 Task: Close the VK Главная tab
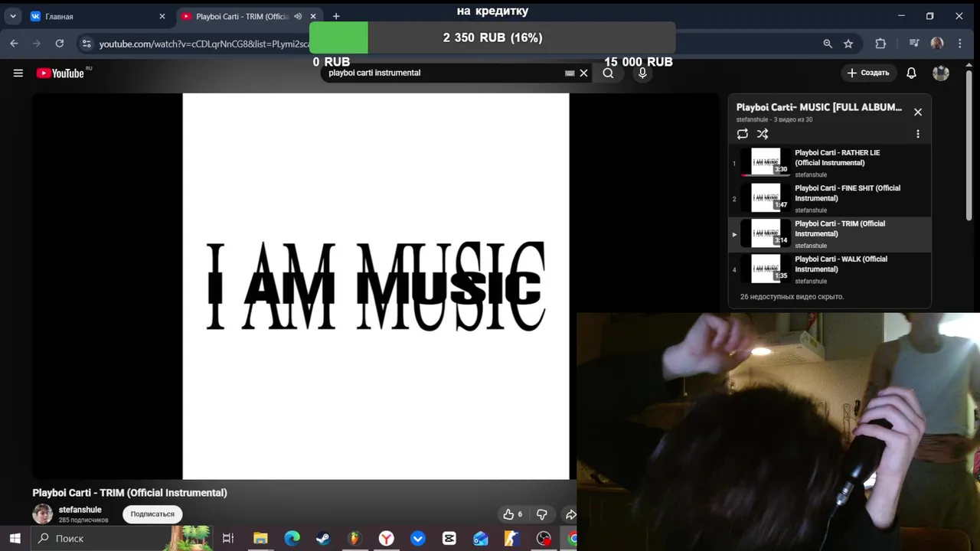tap(162, 16)
